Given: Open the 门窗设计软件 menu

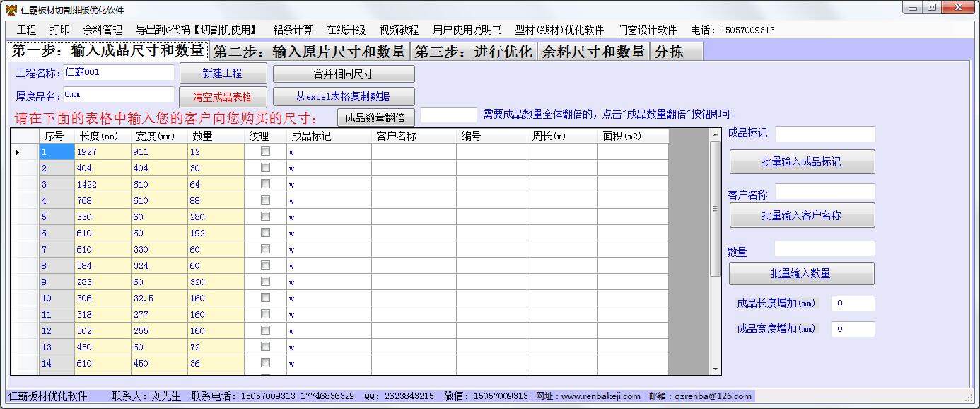Looking at the screenshot, I should (x=647, y=30).
